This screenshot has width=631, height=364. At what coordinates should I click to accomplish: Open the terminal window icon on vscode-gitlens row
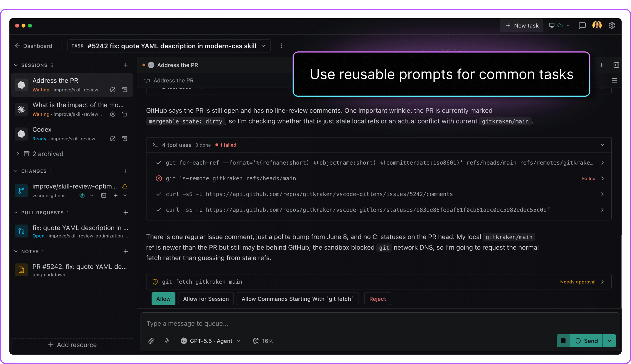[x=104, y=196]
